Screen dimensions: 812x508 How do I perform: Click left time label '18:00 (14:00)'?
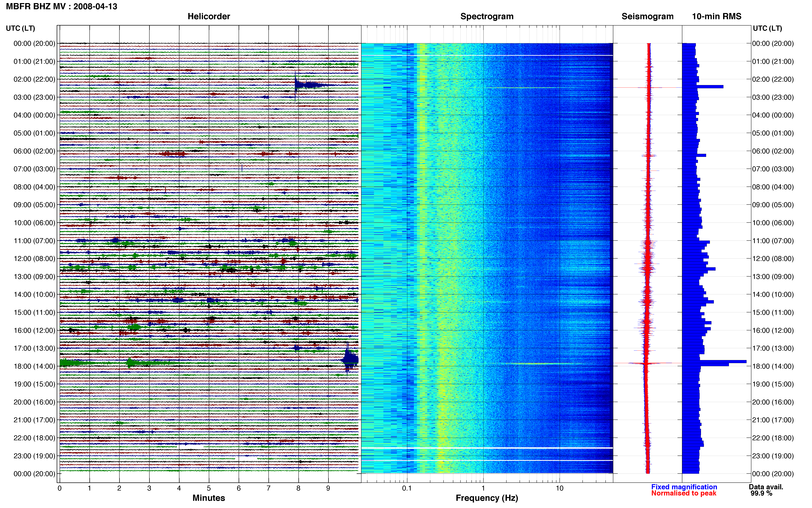click(34, 366)
